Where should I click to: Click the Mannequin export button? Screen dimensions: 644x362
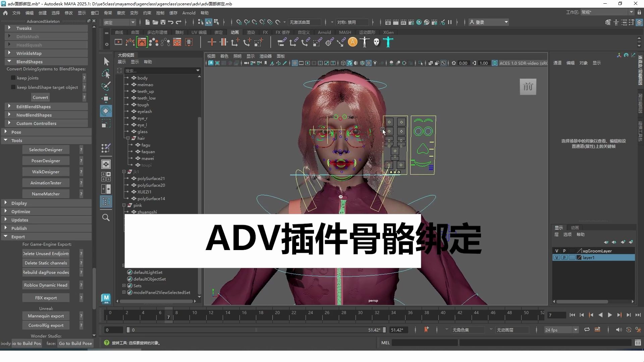46,316
